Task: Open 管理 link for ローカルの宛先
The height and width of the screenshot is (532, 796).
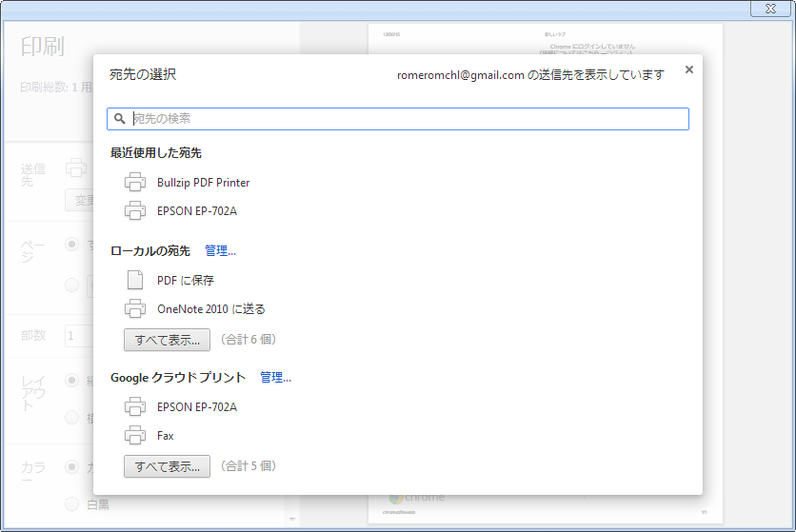Action: pyautogui.click(x=220, y=250)
